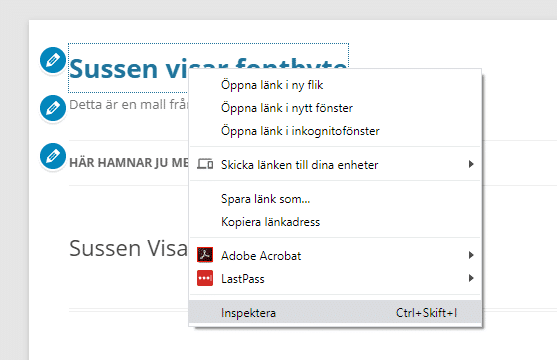Expand the Adobe Acrobat submenu arrow
This screenshot has width=557, height=360.
[x=471, y=255]
